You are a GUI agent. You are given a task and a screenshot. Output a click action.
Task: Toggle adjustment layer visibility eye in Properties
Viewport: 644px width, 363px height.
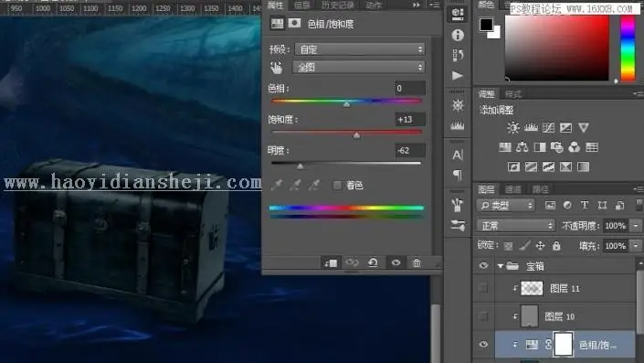396,262
